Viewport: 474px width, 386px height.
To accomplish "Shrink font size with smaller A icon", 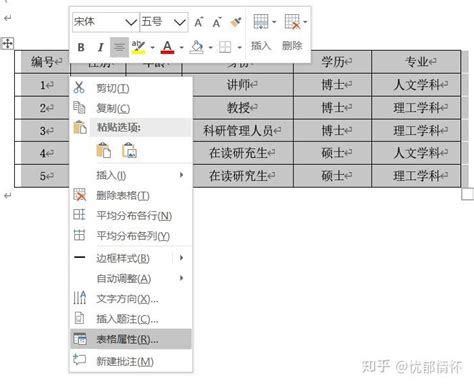I will [217, 23].
